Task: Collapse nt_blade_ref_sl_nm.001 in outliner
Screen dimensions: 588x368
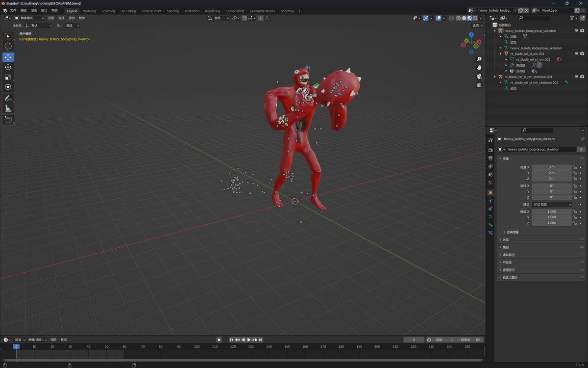Action: [500, 53]
